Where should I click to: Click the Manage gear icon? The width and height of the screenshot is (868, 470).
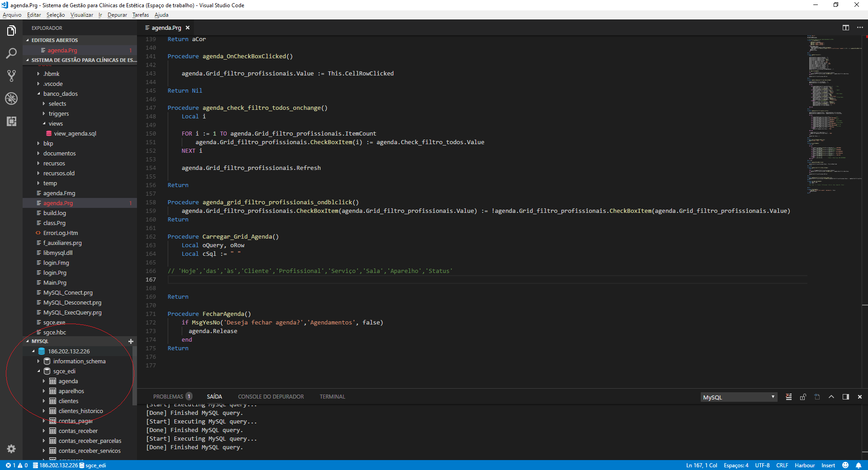coord(11,449)
